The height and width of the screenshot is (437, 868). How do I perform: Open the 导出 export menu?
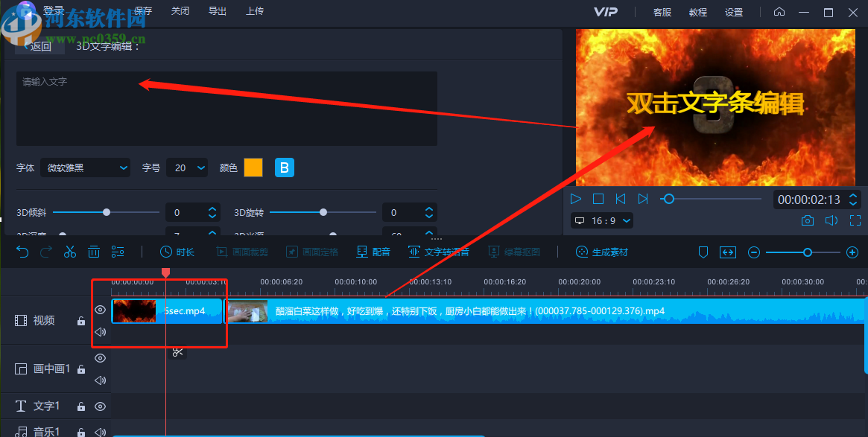[x=217, y=11]
